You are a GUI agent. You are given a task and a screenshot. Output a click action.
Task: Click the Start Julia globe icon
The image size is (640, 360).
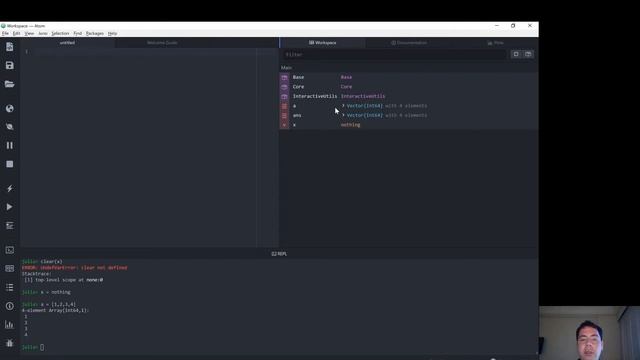click(x=9, y=108)
